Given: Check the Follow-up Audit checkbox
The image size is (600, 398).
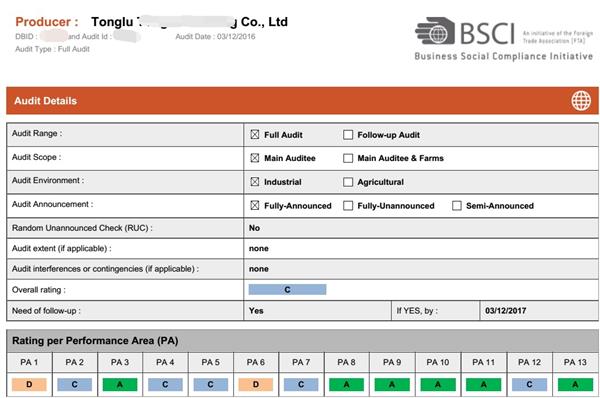Looking at the screenshot, I should click(x=348, y=135).
